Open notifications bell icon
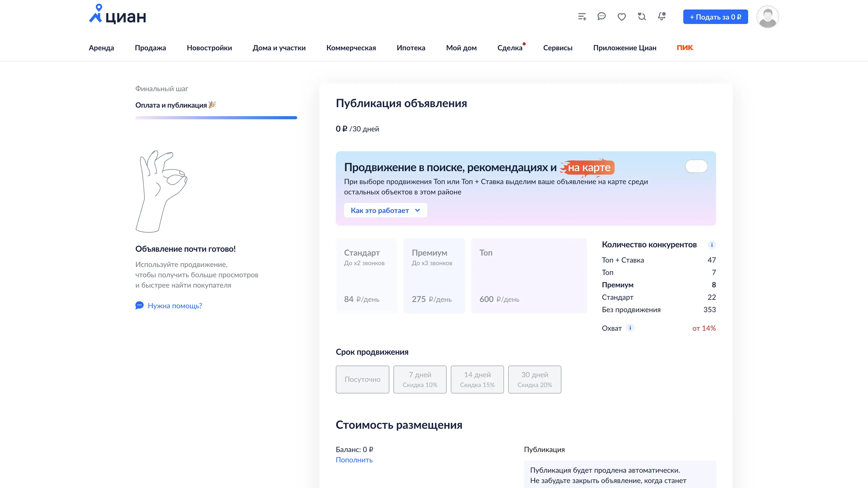Viewport: 868px width, 488px height. click(x=662, y=16)
